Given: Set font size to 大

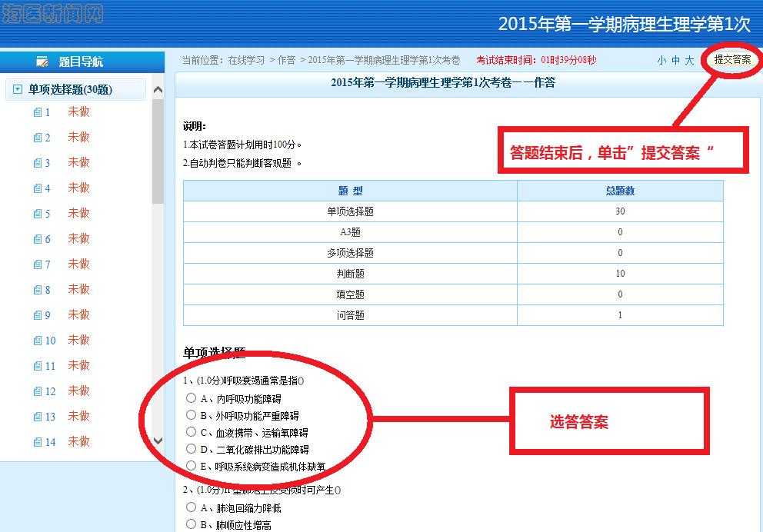Looking at the screenshot, I should click(x=689, y=60).
